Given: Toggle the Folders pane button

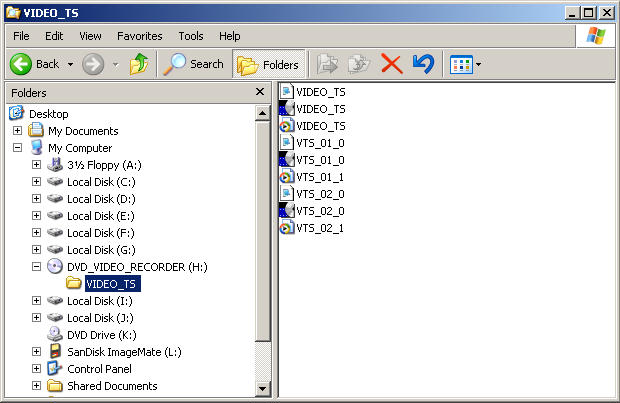Looking at the screenshot, I should [x=268, y=64].
